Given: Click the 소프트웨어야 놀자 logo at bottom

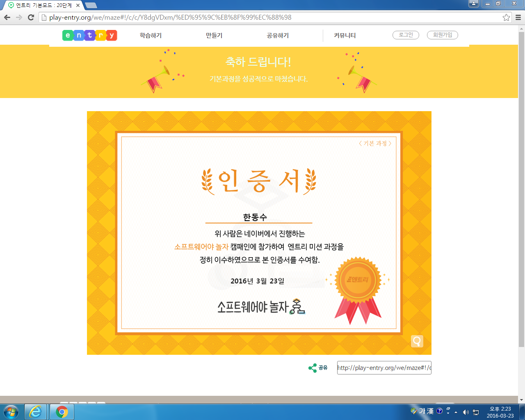Looking at the screenshot, I should (x=261, y=306).
